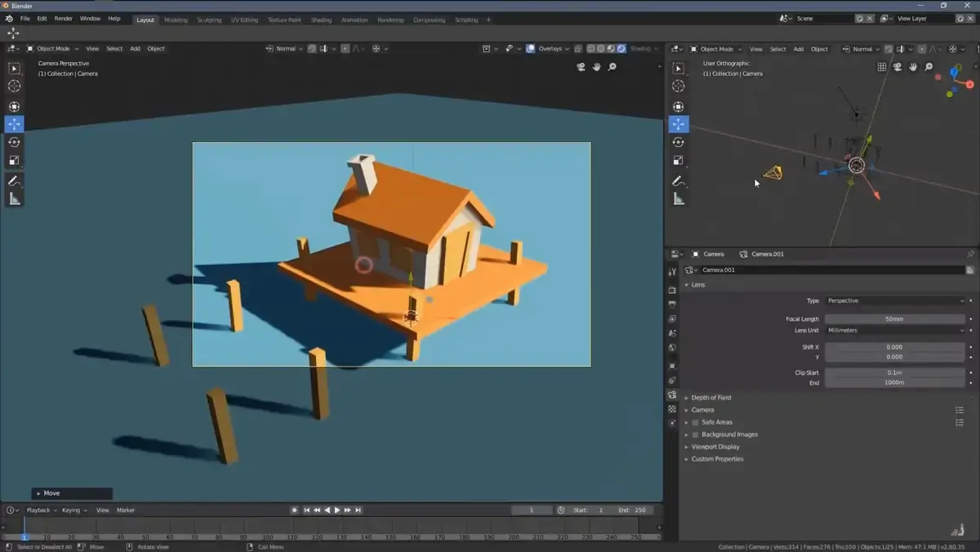The image size is (980, 552).
Task: Toggle snapping in left viewport header
Action: pyautogui.click(x=313, y=48)
